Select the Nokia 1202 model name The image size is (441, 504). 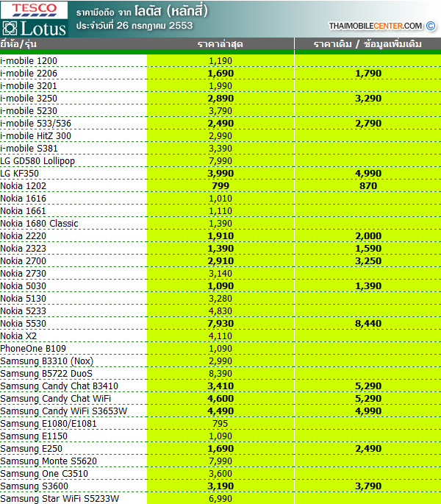point(23,186)
